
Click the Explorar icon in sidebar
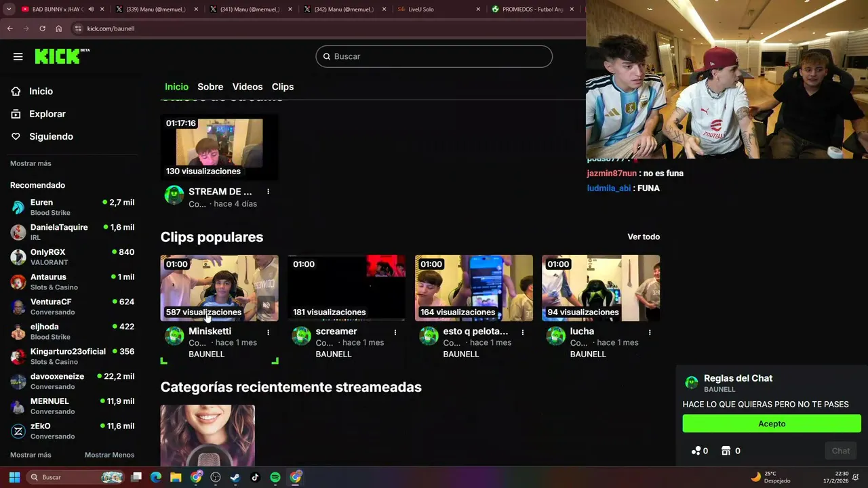pos(16,114)
